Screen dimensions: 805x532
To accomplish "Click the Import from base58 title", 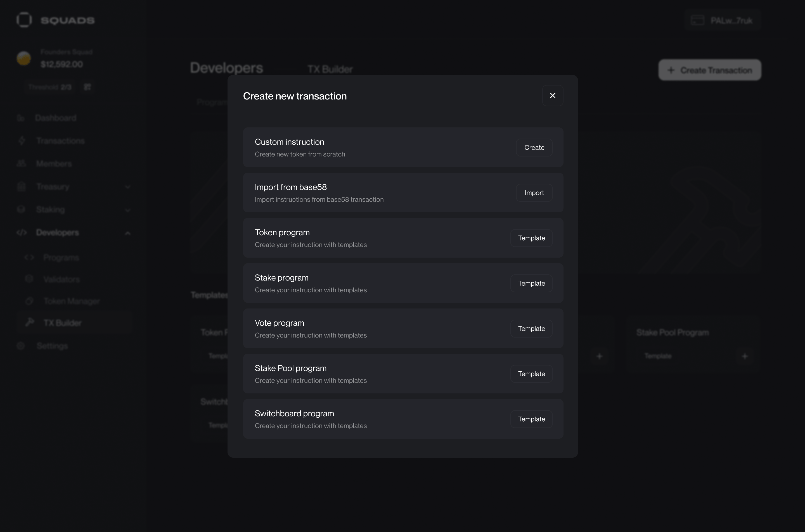I will click(291, 187).
